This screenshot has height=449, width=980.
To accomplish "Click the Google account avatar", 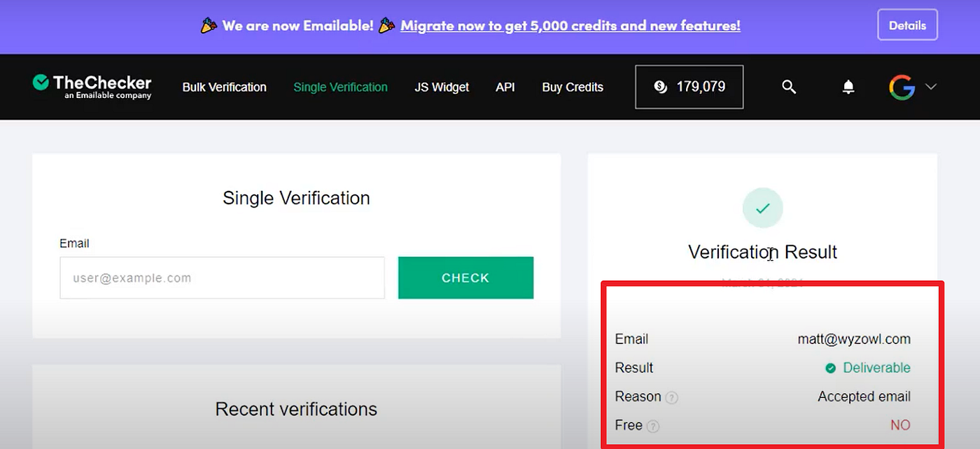I will point(902,87).
